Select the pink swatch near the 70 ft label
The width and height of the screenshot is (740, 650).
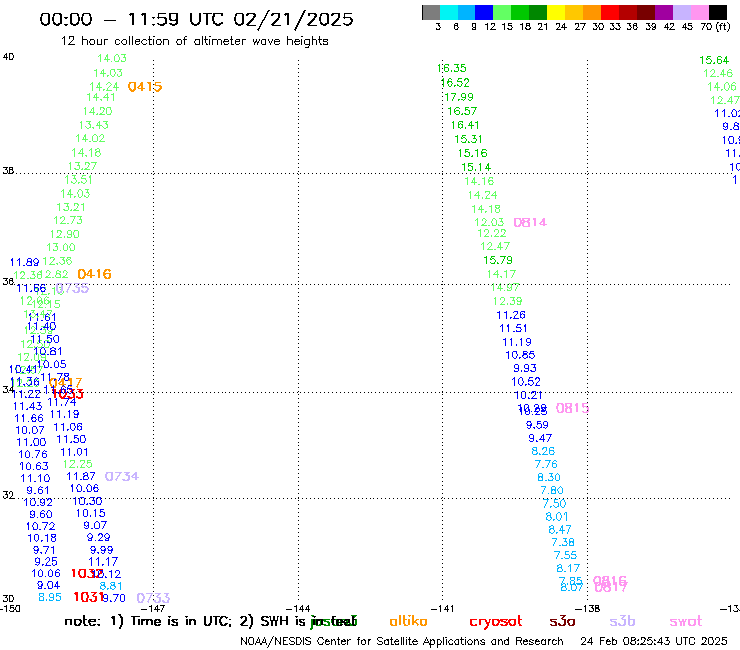[x=699, y=12]
